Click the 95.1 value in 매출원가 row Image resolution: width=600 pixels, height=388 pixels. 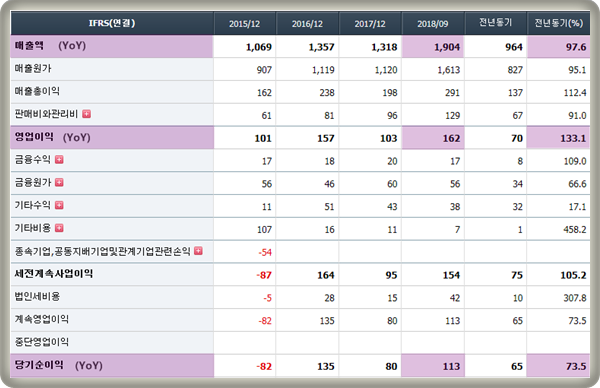tap(577, 70)
